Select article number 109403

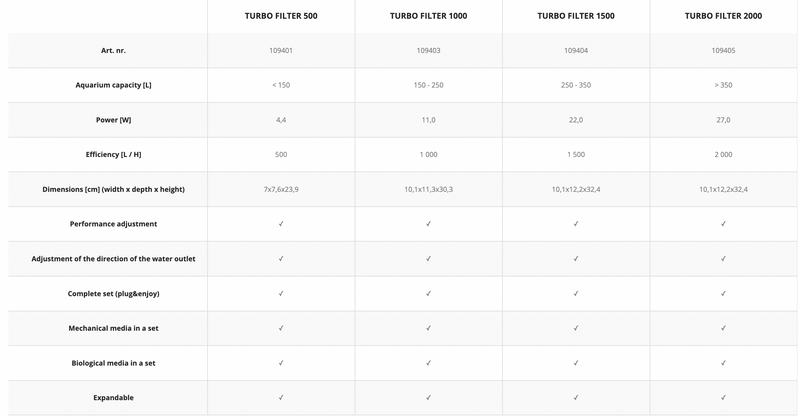pos(428,50)
